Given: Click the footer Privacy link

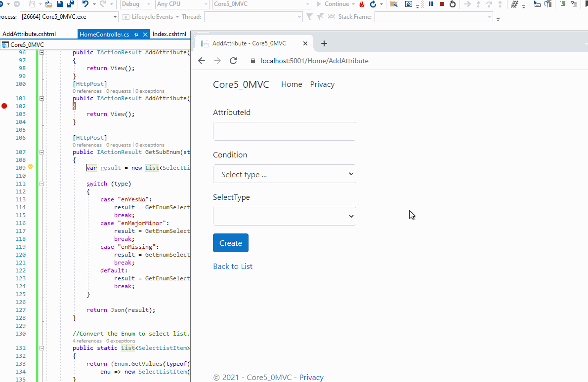Looking at the screenshot, I should [x=311, y=377].
